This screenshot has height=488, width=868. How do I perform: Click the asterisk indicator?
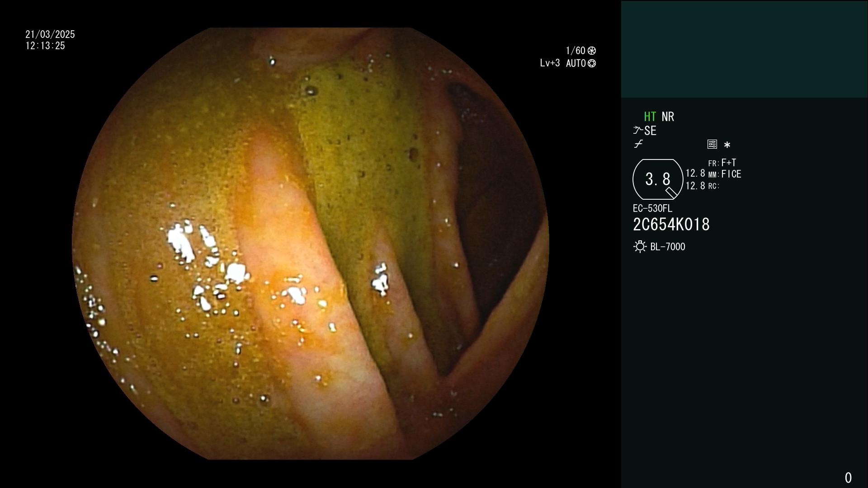point(727,145)
